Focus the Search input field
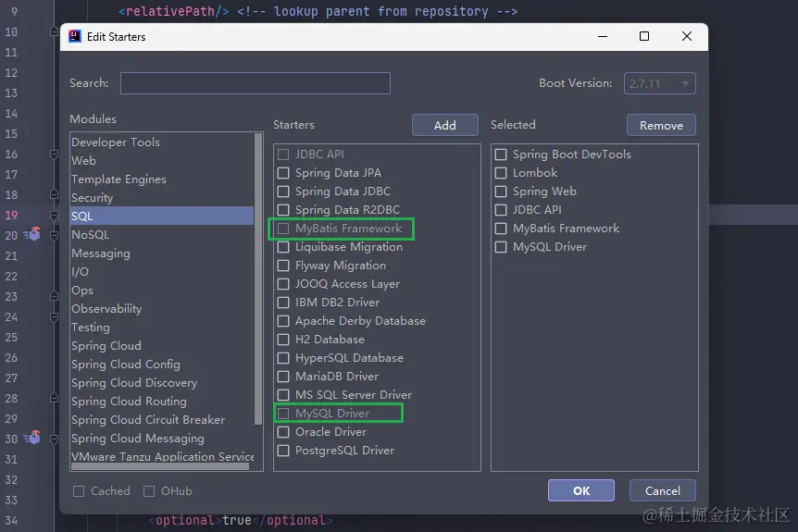 255,83
